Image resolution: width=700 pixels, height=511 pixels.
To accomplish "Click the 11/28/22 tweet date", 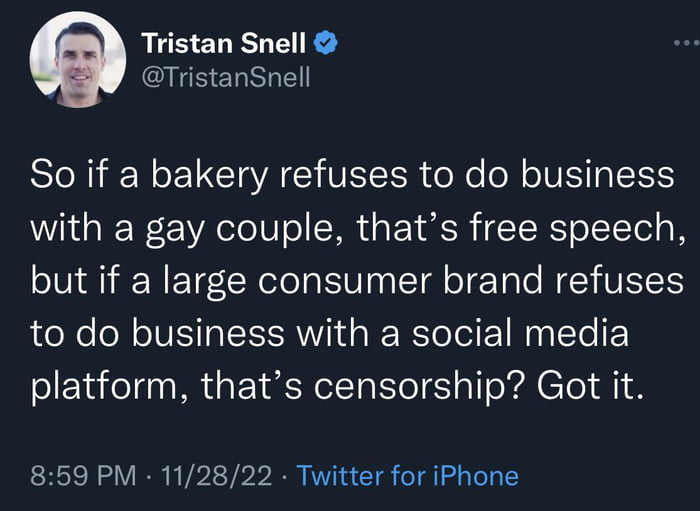I will click(x=217, y=476).
